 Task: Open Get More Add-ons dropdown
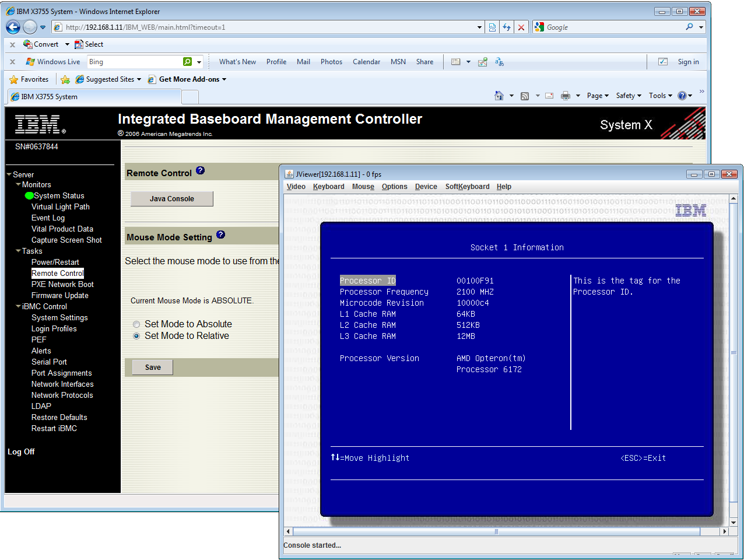tap(224, 79)
